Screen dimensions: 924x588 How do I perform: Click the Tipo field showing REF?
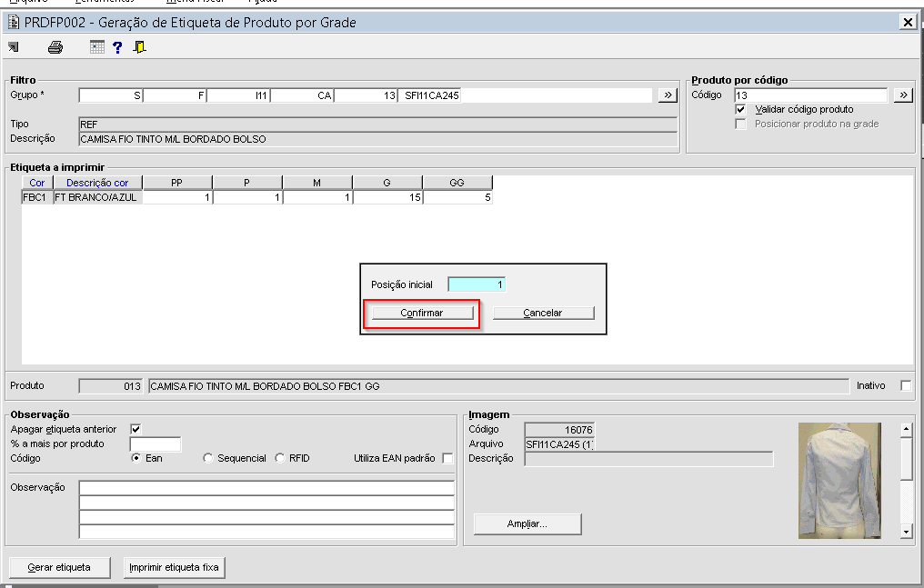click(377, 125)
